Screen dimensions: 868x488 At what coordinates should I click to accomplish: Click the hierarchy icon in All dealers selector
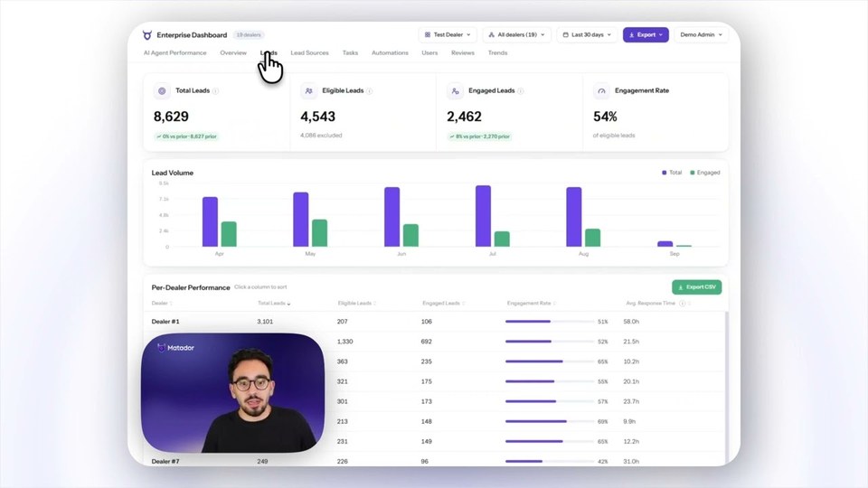coord(492,35)
